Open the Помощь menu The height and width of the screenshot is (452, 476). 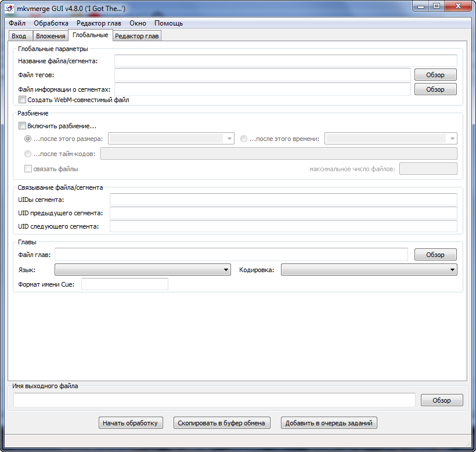[x=168, y=23]
